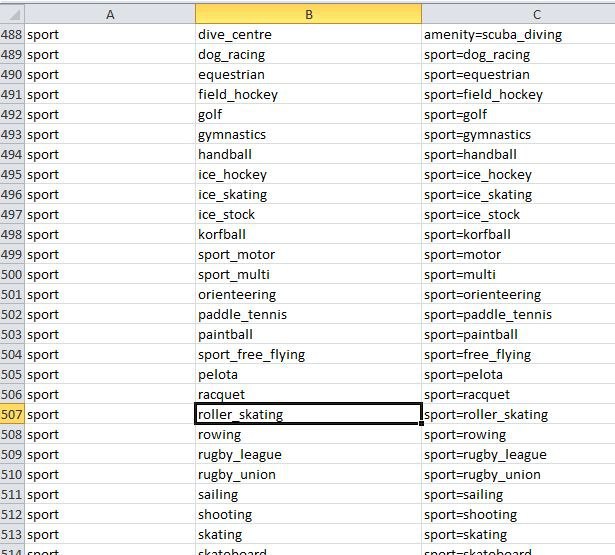Image resolution: width=615 pixels, height=555 pixels.
Task: Select column A header
Action: (x=110, y=15)
